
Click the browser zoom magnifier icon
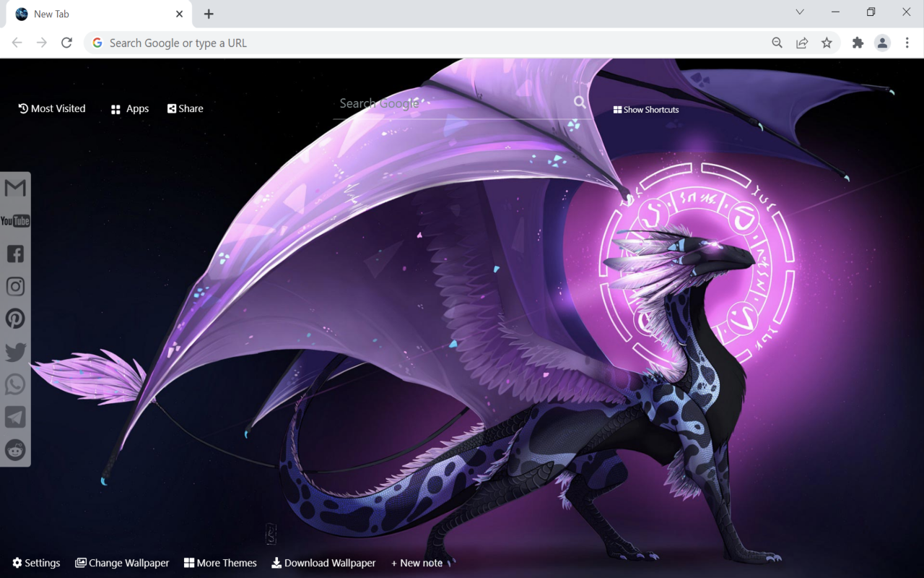777,43
